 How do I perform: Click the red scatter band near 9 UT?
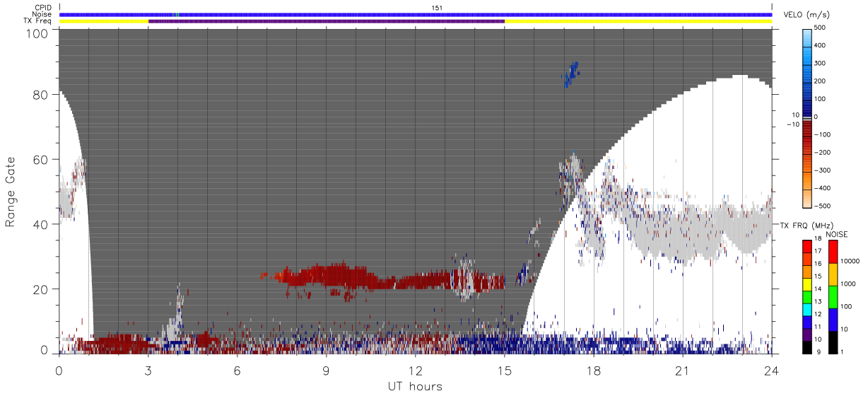[x=325, y=276]
